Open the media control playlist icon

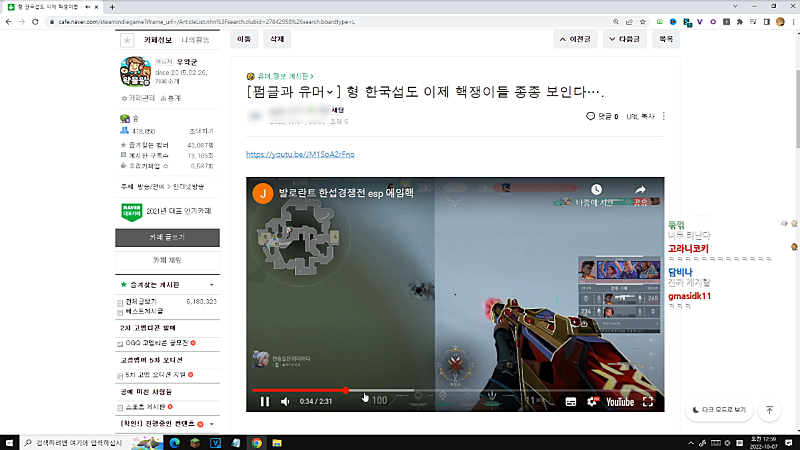coord(753,22)
